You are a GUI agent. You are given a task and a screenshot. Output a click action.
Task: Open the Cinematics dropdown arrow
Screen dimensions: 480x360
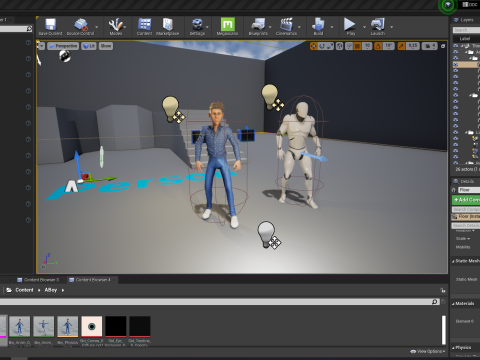pyautogui.click(x=299, y=27)
